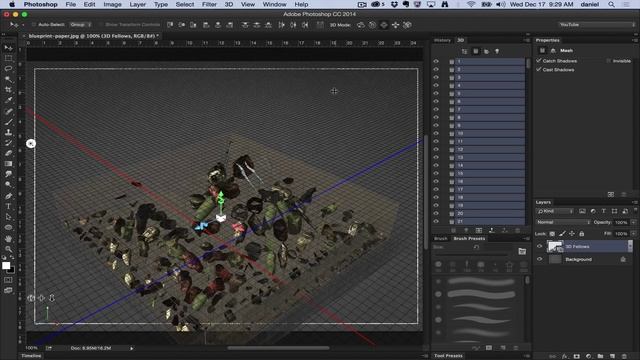Click the 3D panel scrollbar
Viewport: 640px width, 360px height.
point(528,63)
